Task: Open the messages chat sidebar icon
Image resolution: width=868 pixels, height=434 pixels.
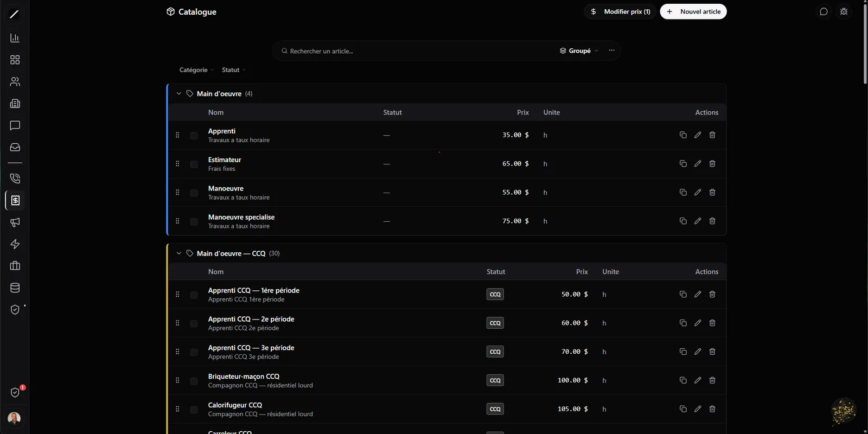Action: tap(15, 125)
